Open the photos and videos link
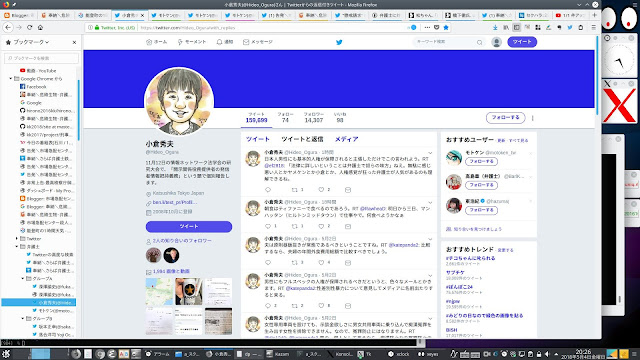This screenshot has height=360, width=640. 171,271
